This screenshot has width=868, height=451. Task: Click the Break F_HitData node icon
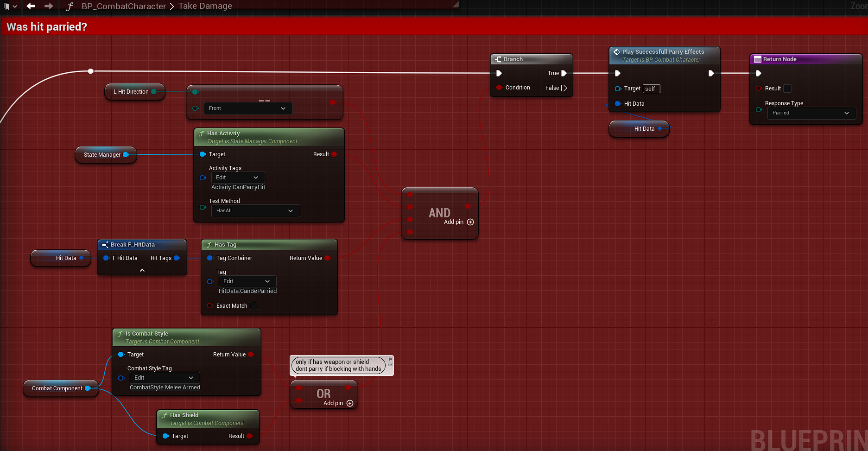(105, 245)
